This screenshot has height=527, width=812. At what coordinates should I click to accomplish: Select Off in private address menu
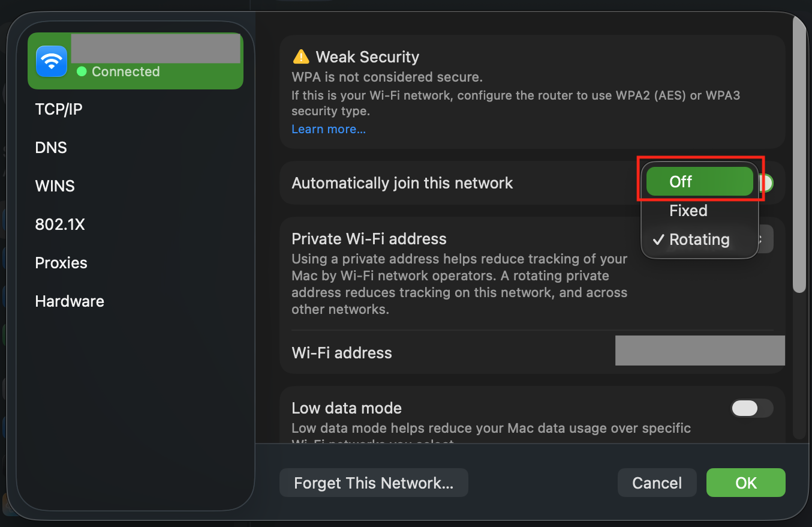pos(700,181)
